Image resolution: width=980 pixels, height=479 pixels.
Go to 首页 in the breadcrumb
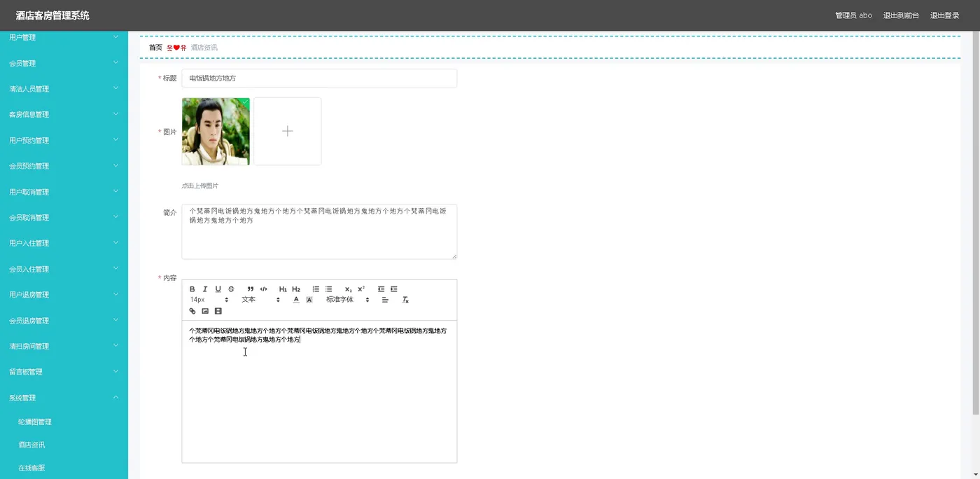click(155, 48)
